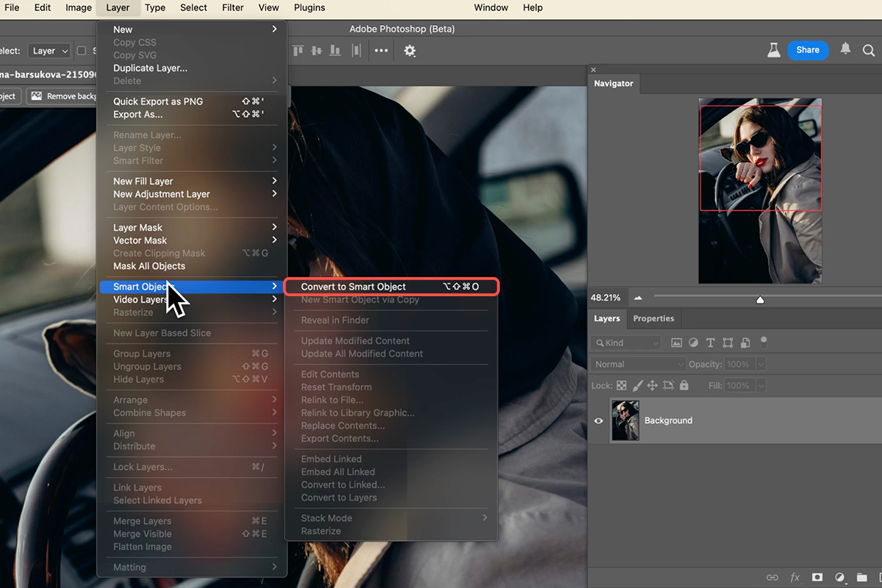Open the Normal blend mode dropdown
The image size is (882, 588).
[x=638, y=364]
